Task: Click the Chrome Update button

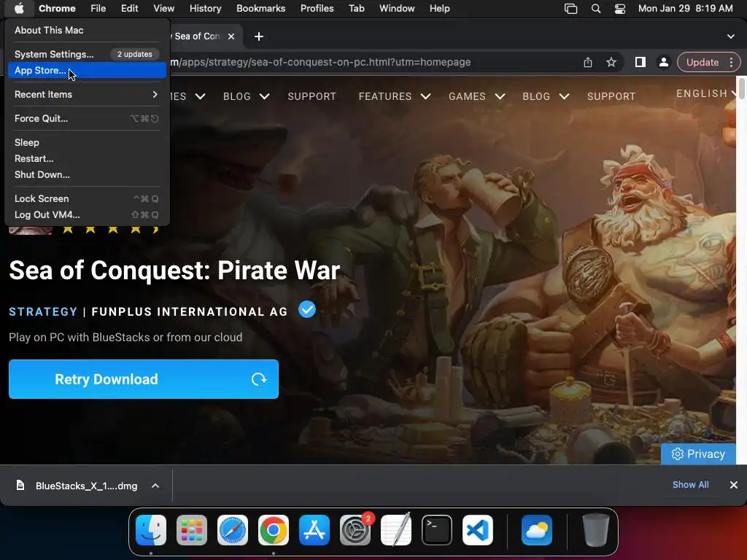Action: (703, 63)
